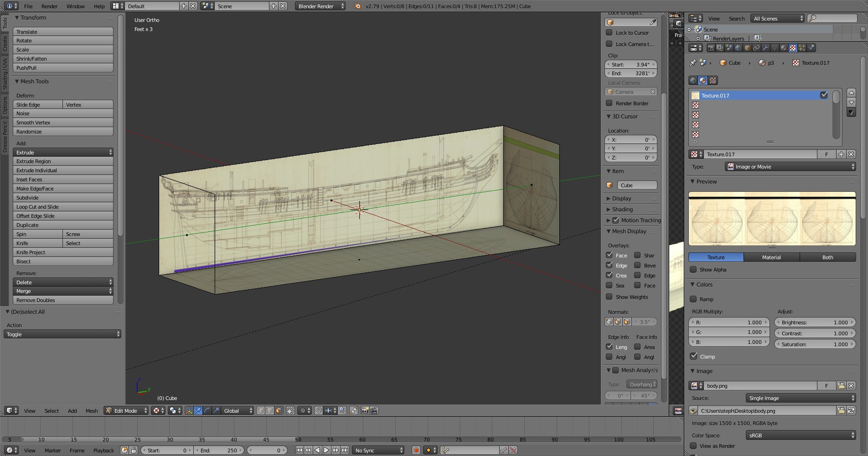Click the pin icon in the properties breadcrumb

693,63
